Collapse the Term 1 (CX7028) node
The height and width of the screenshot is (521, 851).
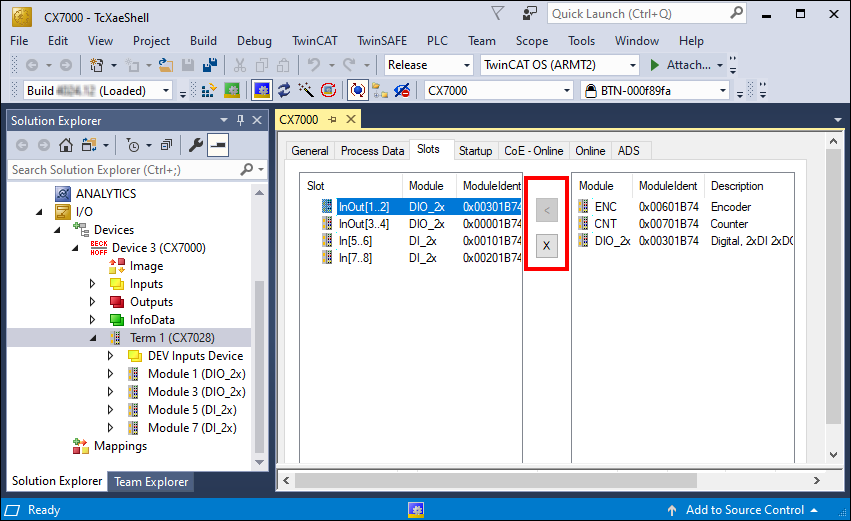click(x=93, y=338)
